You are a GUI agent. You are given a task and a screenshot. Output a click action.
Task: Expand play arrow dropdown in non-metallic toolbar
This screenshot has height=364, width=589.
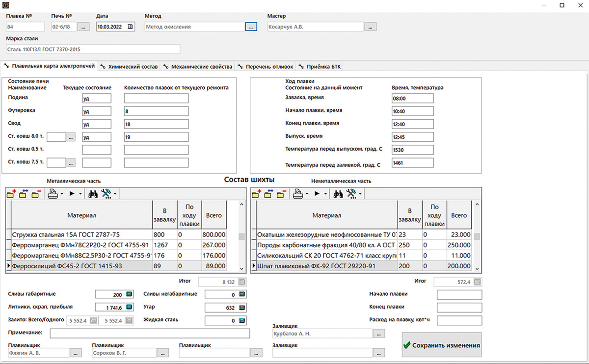point(326,194)
